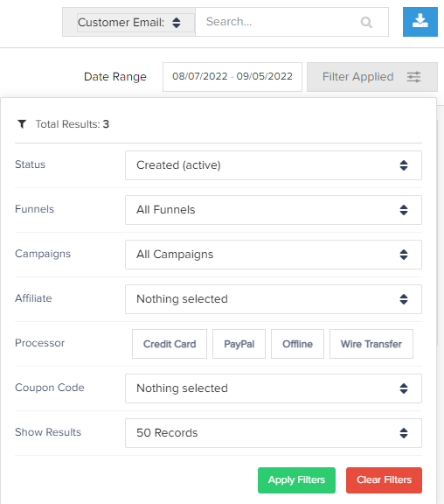Open the All Funnels dropdown
Image resolution: width=444 pixels, height=504 pixels.
click(x=274, y=210)
